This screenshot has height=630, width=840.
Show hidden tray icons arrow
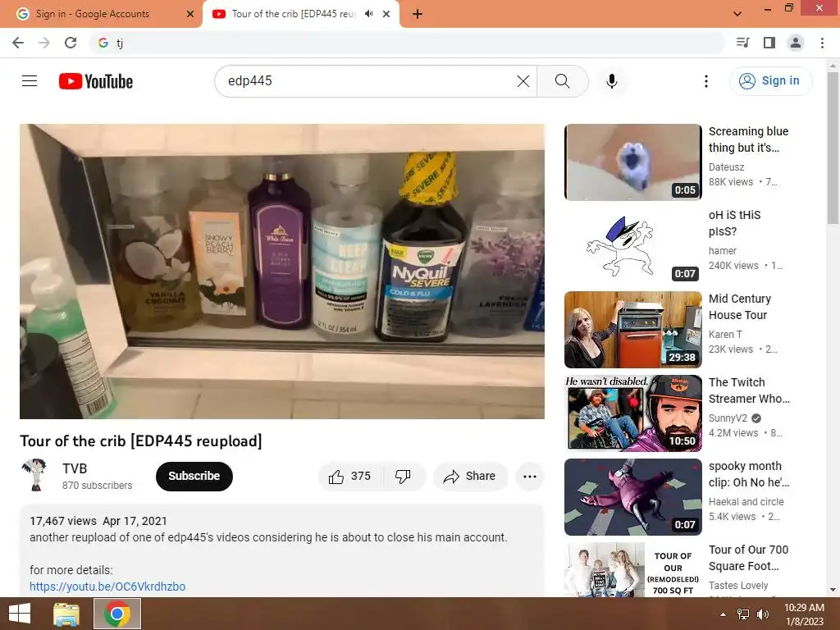coord(723,614)
